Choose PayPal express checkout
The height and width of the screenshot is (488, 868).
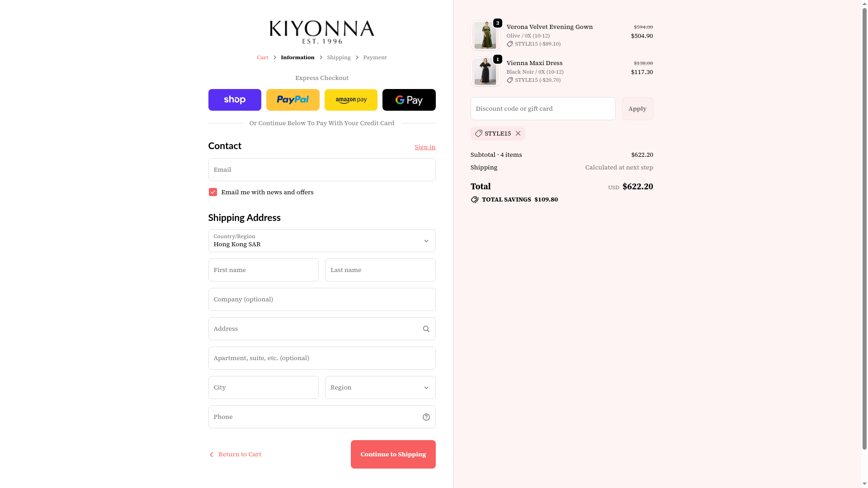(292, 100)
